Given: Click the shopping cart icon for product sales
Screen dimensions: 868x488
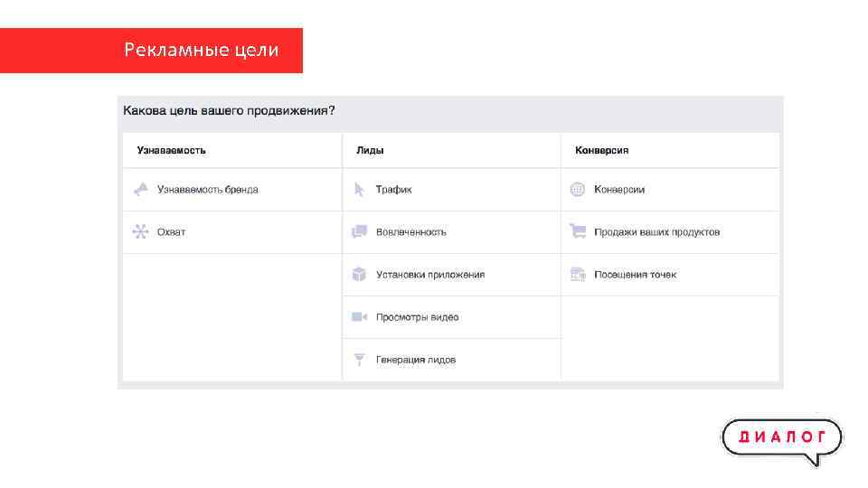Looking at the screenshot, I should 577,232.
